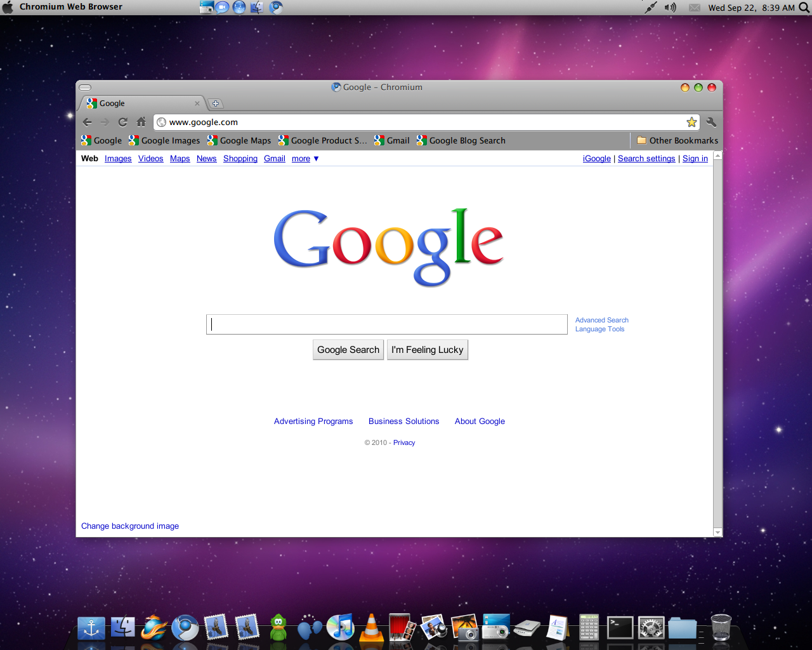Click the screenshot camera icon in top panel
The height and width of the screenshot is (650, 812).
pyautogui.click(x=206, y=7)
